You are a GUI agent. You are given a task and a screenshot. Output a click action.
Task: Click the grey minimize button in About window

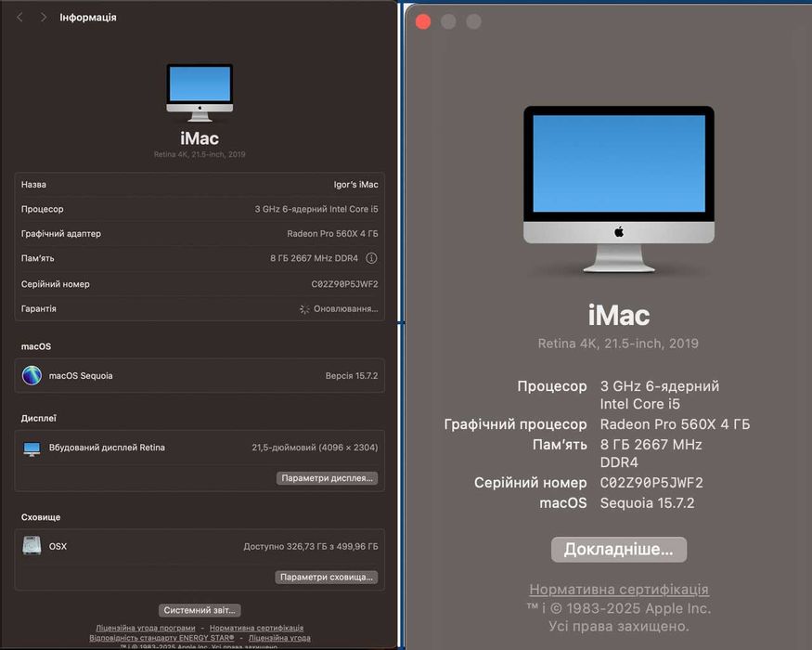(x=448, y=21)
